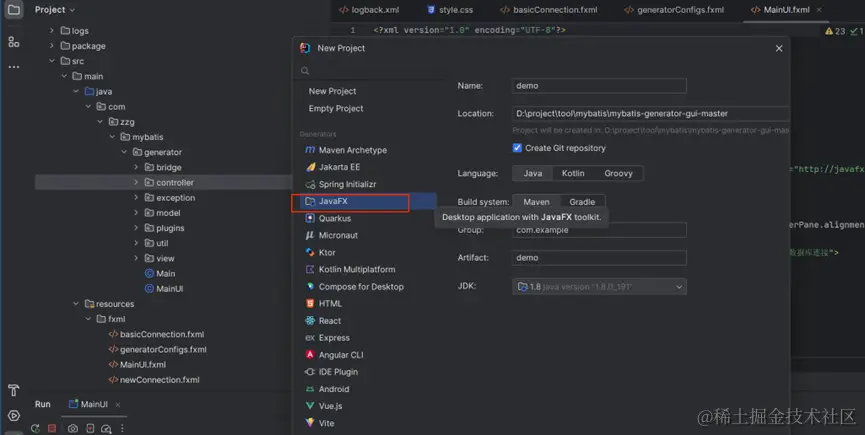
Task: Switch to logback.xml editor tab
Action: 369,10
